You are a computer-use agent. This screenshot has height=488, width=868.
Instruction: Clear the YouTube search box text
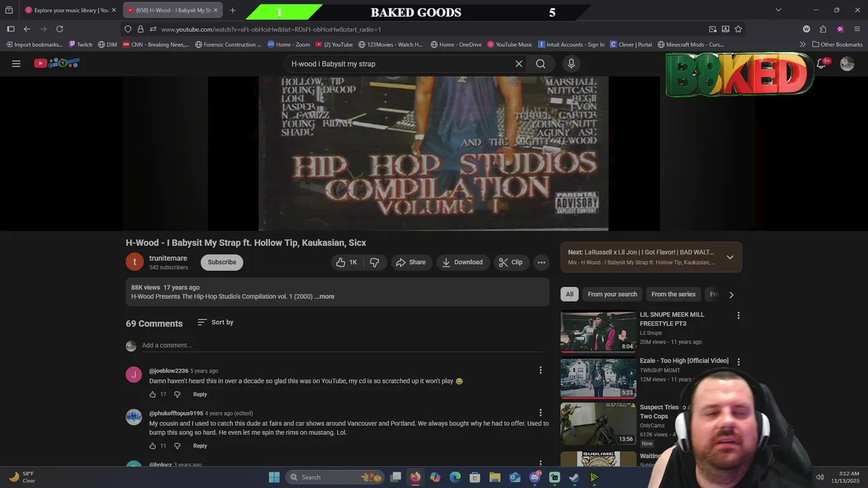pos(519,64)
